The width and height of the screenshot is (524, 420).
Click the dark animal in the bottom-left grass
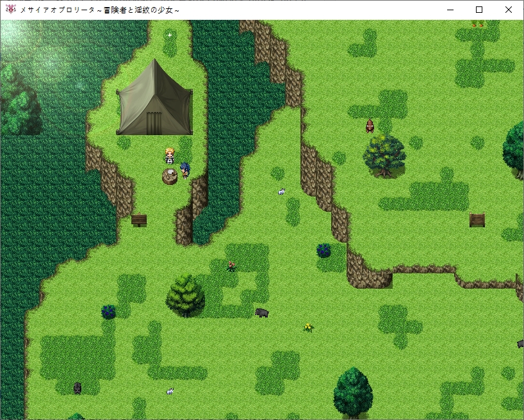[78, 388]
